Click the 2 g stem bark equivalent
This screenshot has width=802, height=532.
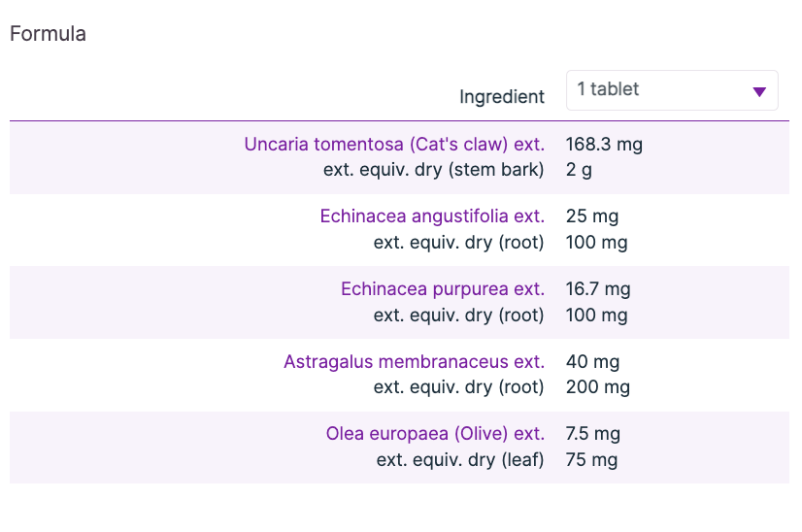coord(579,170)
